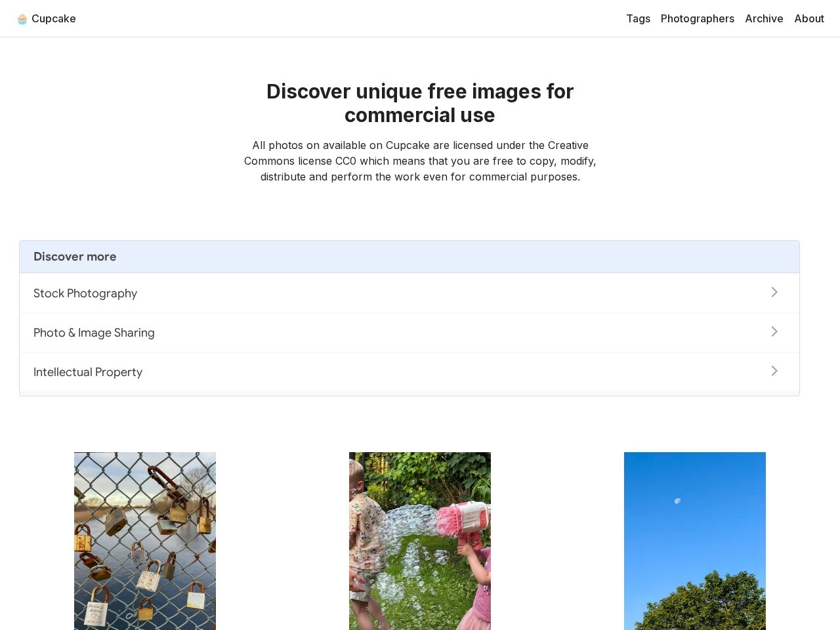Open the padlocks on fence photo
The height and width of the screenshot is (630, 840).
[x=145, y=541]
